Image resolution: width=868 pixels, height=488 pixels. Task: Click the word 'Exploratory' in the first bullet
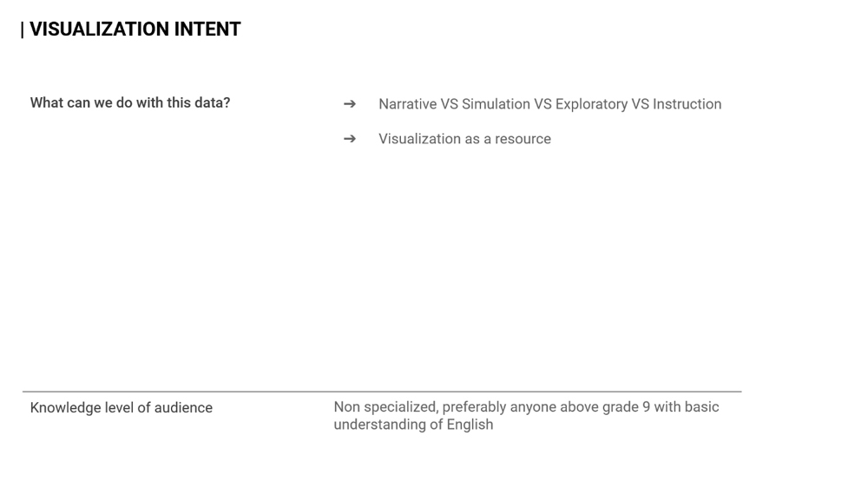click(591, 104)
